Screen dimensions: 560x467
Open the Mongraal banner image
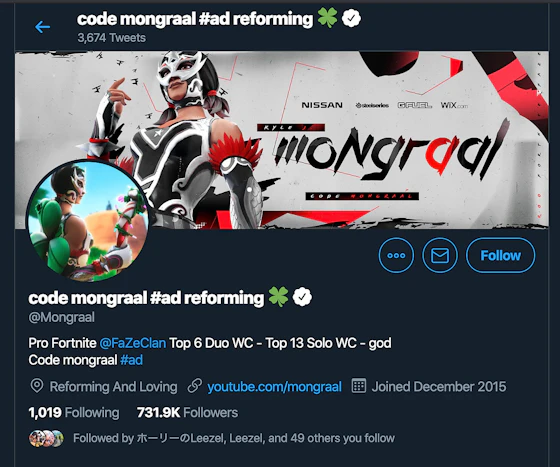[x=281, y=140]
